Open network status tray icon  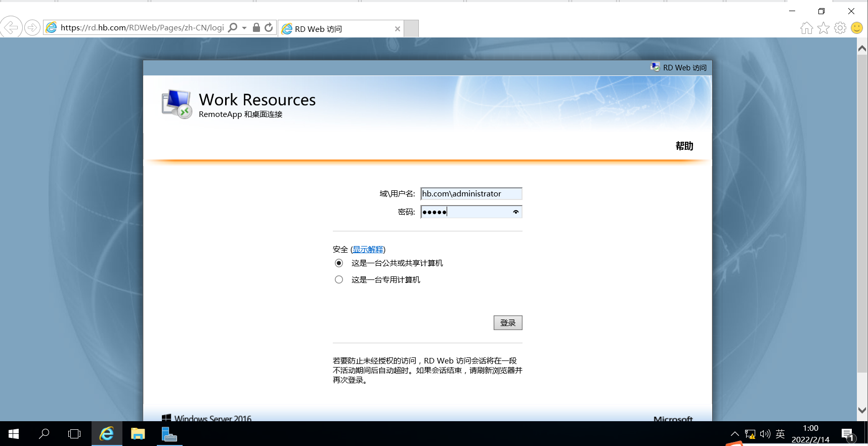pyautogui.click(x=750, y=434)
